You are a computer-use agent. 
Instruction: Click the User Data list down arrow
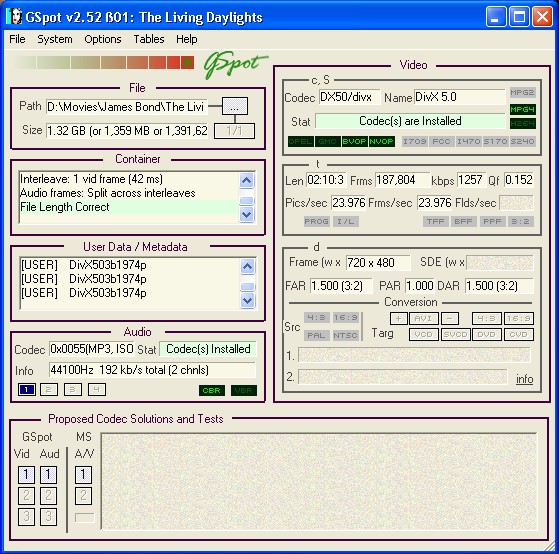(247, 300)
